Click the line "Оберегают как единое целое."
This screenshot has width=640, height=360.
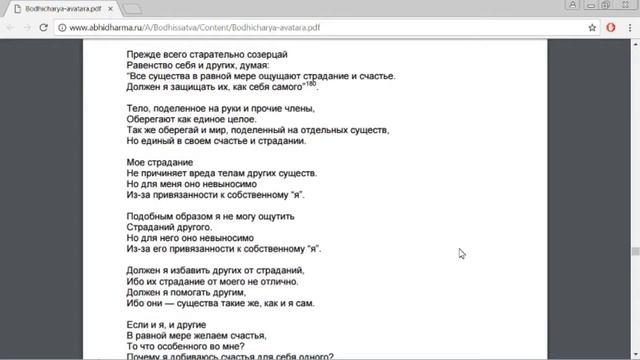pyautogui.click(x=191, y=119)
